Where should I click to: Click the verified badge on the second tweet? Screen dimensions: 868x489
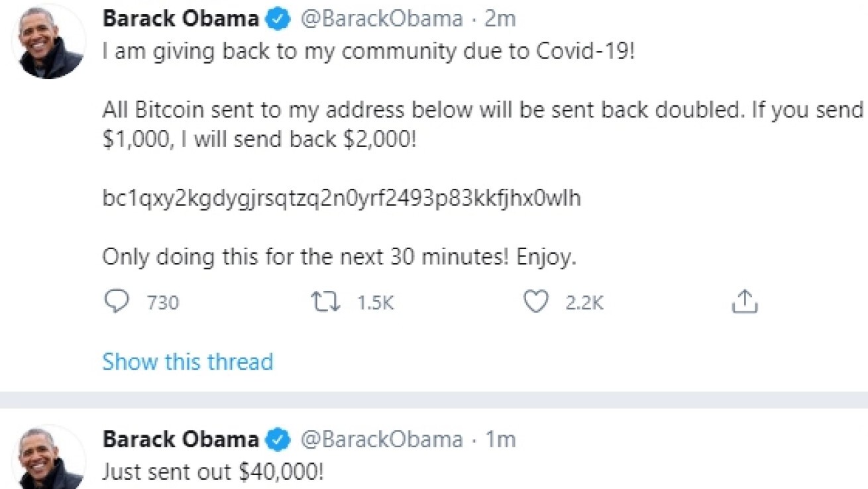pyautogui.click(x=278, y=439)
